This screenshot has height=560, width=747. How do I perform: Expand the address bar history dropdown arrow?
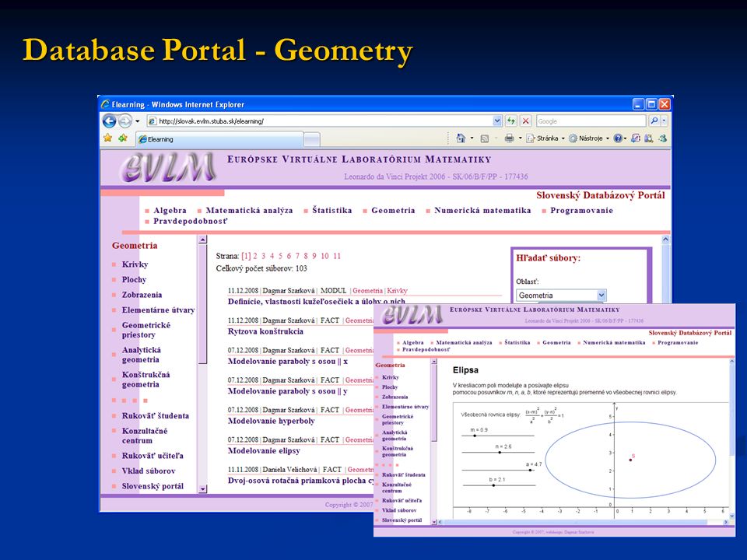(497, 121)
